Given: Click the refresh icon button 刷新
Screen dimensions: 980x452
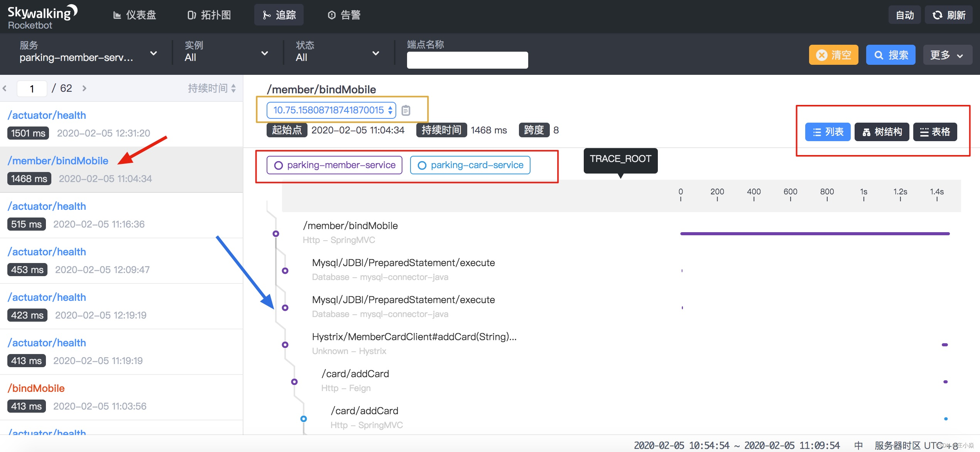Looking at the screenshot, I should (948, 15).
